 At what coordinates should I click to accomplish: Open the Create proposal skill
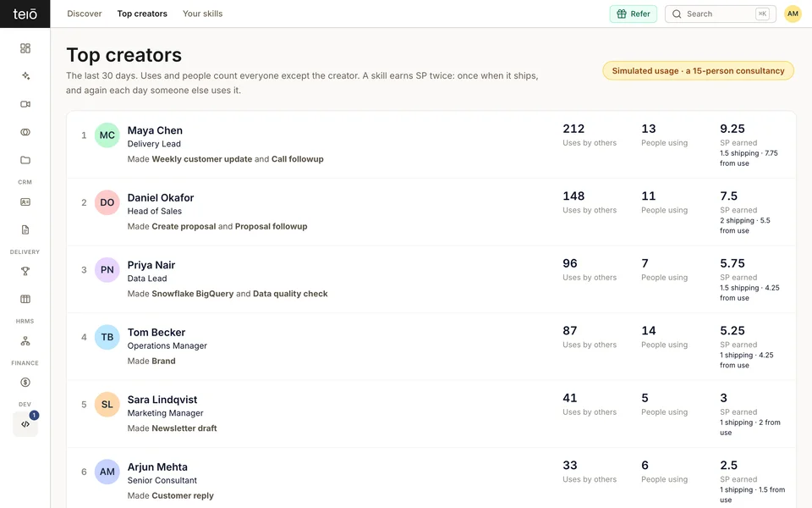[184, 227]
